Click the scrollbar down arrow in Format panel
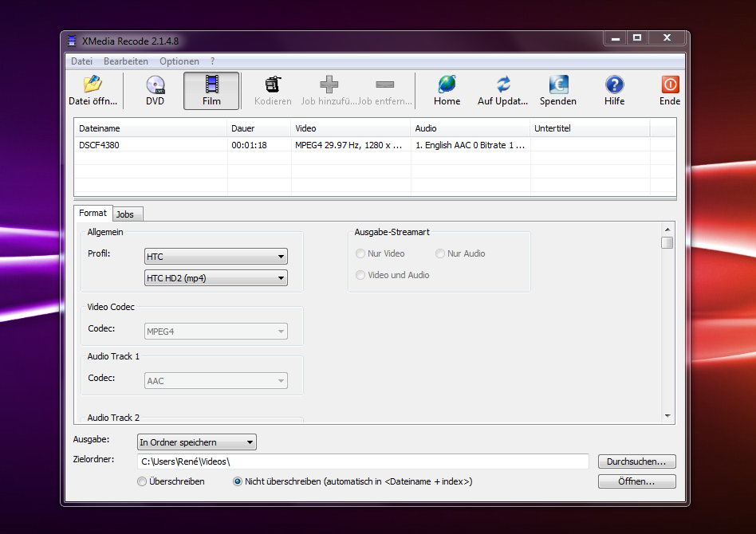The width and height of the screenshot is (756, 534). point(667,416)
